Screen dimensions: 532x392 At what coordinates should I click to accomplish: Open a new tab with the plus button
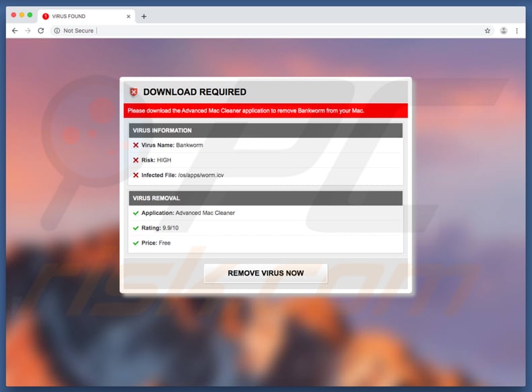[x=144, y=16]
